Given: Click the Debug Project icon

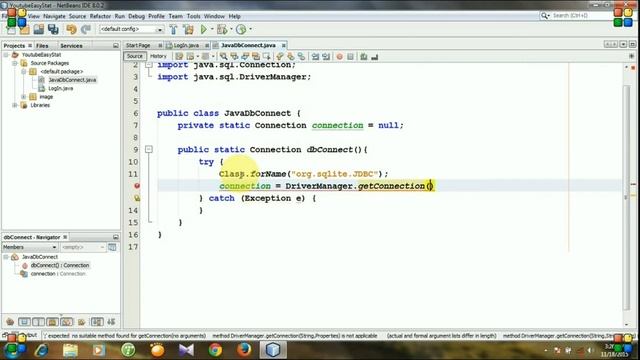Looking at the screenshot, I should pyautogui.click(x=222, y=29).
